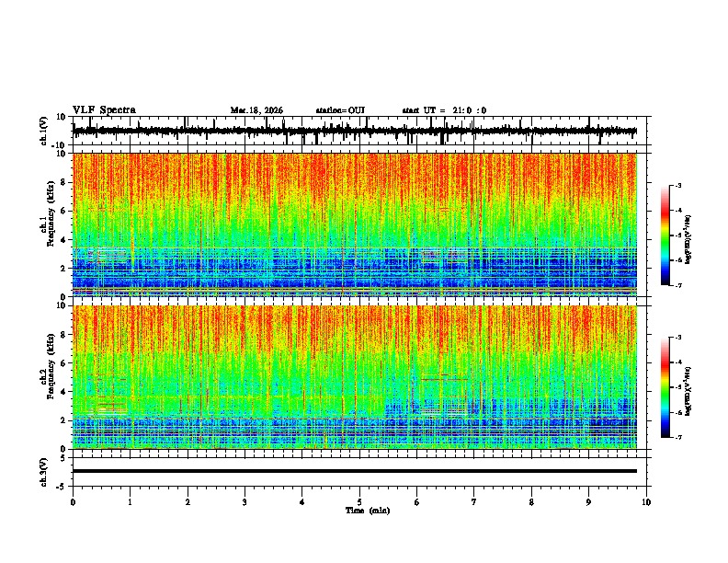Click the ch.1 colorbar "-3" label
728x563 pixels.
pos(678,186)
